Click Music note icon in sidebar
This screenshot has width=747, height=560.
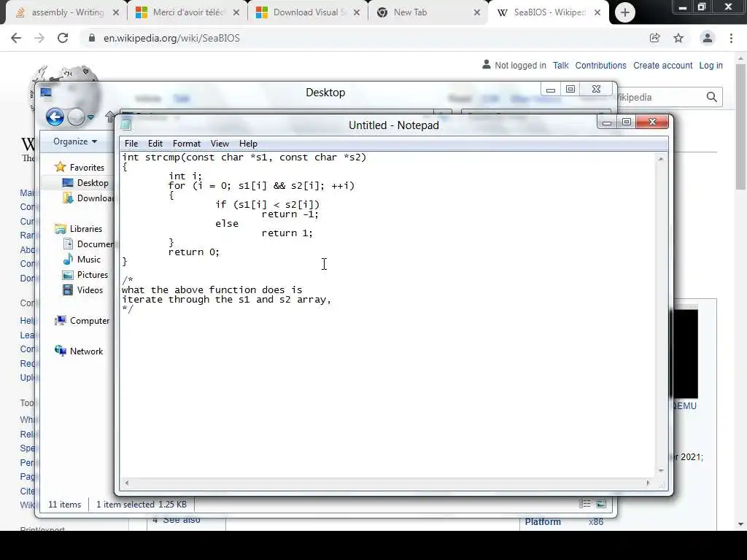[x=68, y=259]
